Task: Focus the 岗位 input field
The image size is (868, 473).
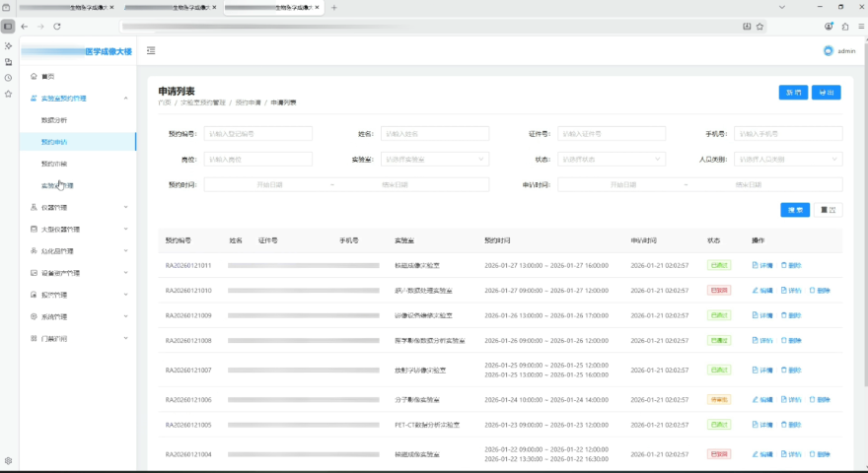Action: 258,160
